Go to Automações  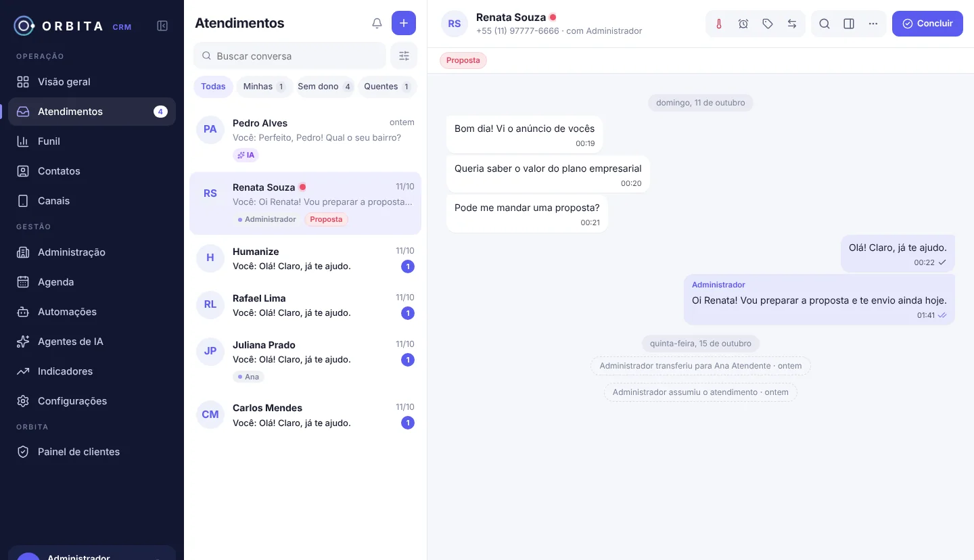[92, 312]
